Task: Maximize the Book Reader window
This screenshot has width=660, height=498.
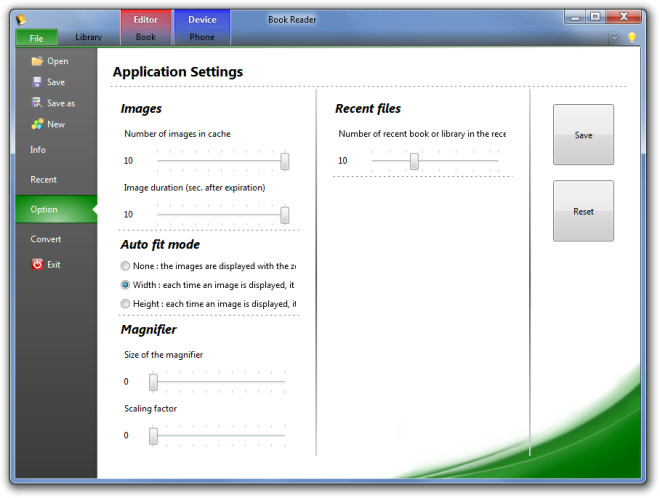Action: click(595, 17)
